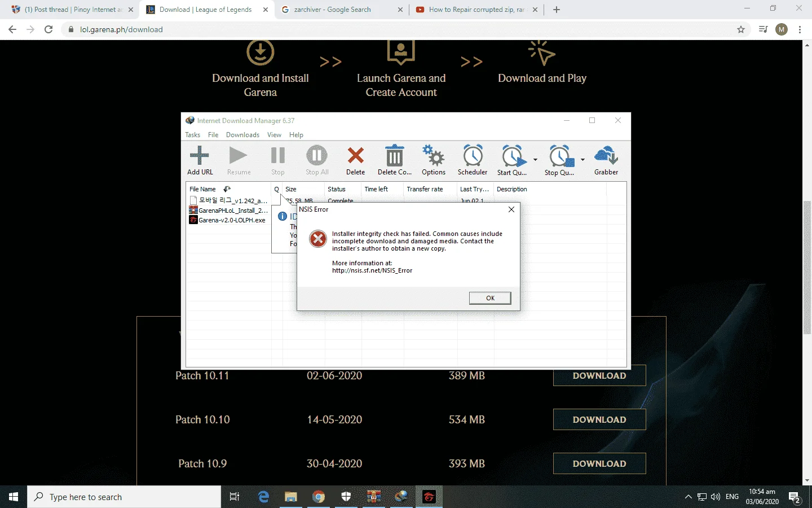Viewport: 812px width, 508px height.
Task: Open Task View from the taskbar
Action: [235, 497]
